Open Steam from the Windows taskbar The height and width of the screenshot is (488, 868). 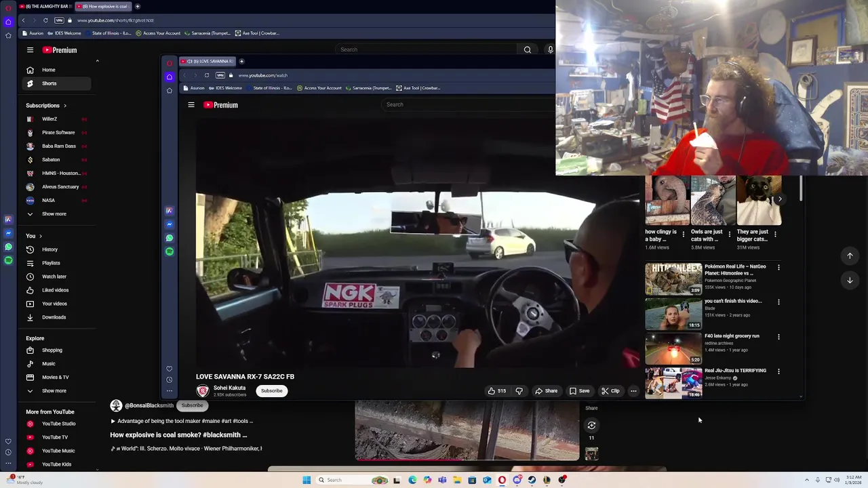click(532, 480)
